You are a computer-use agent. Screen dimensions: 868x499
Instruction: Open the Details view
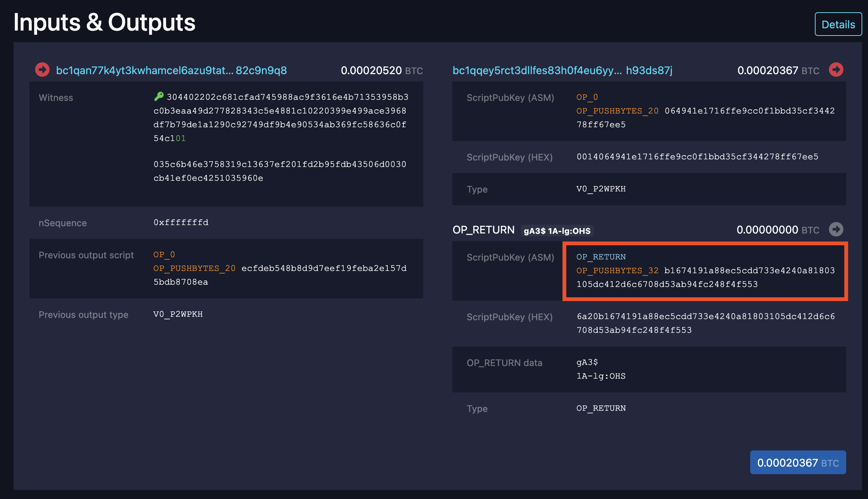pyautogui.click(x=838, y=24)
